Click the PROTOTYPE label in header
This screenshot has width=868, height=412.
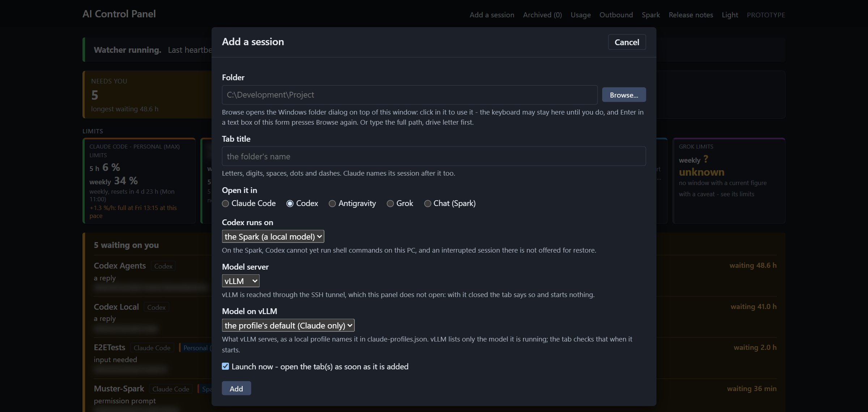point(766,15)
